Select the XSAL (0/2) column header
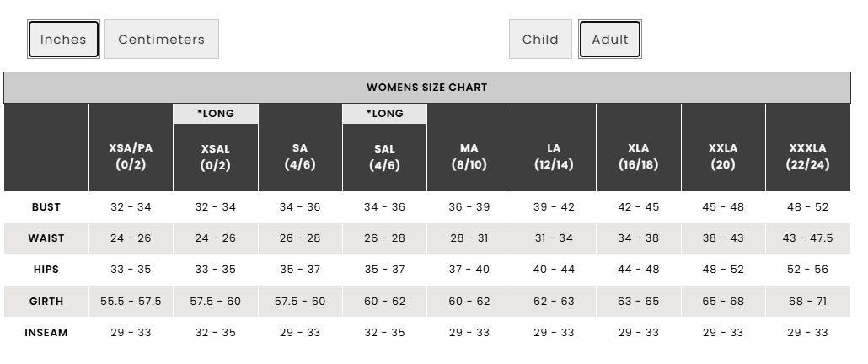 (216, 157)
